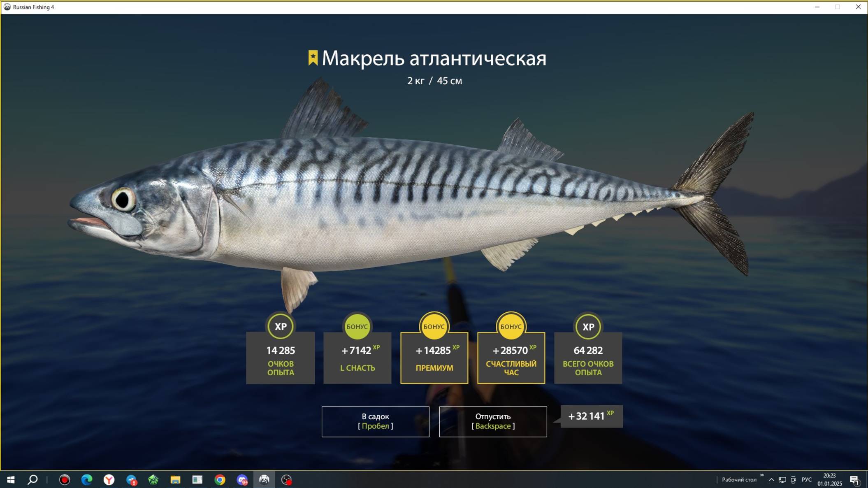Open Yandex Browser from the taskbar

click(x=109, y=480)
